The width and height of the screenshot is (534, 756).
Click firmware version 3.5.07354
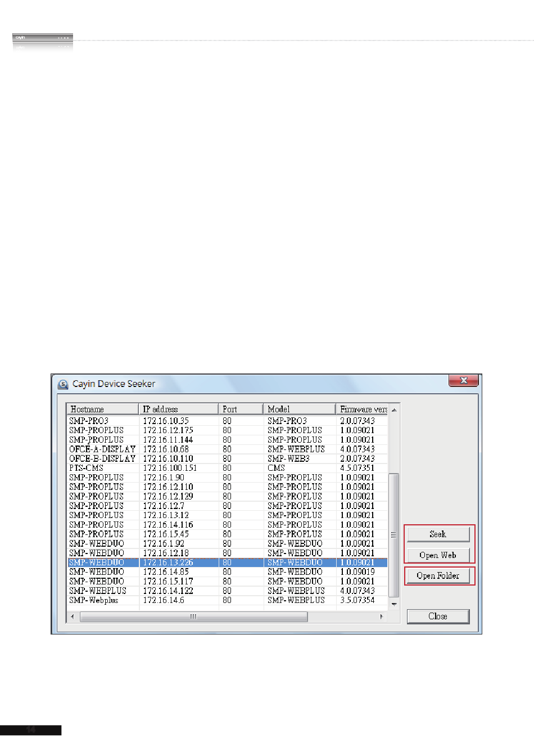(357, 600)
